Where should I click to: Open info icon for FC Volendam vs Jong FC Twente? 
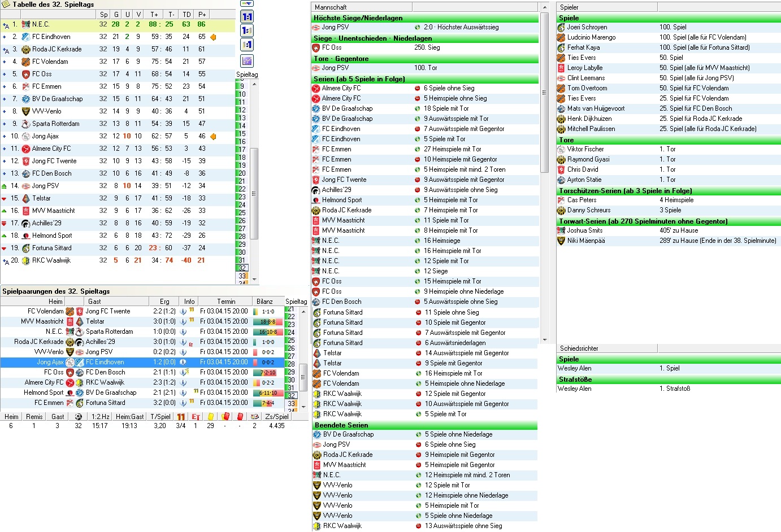183,311
